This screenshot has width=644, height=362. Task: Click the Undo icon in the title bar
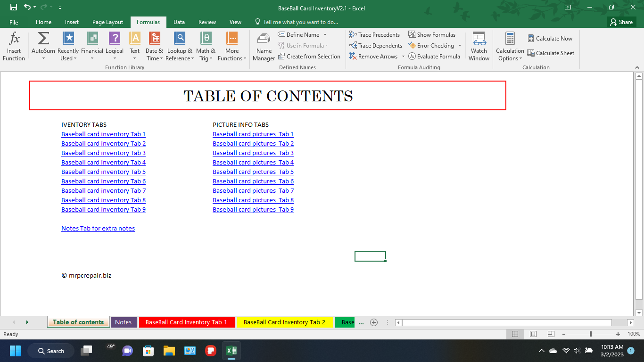27,8
